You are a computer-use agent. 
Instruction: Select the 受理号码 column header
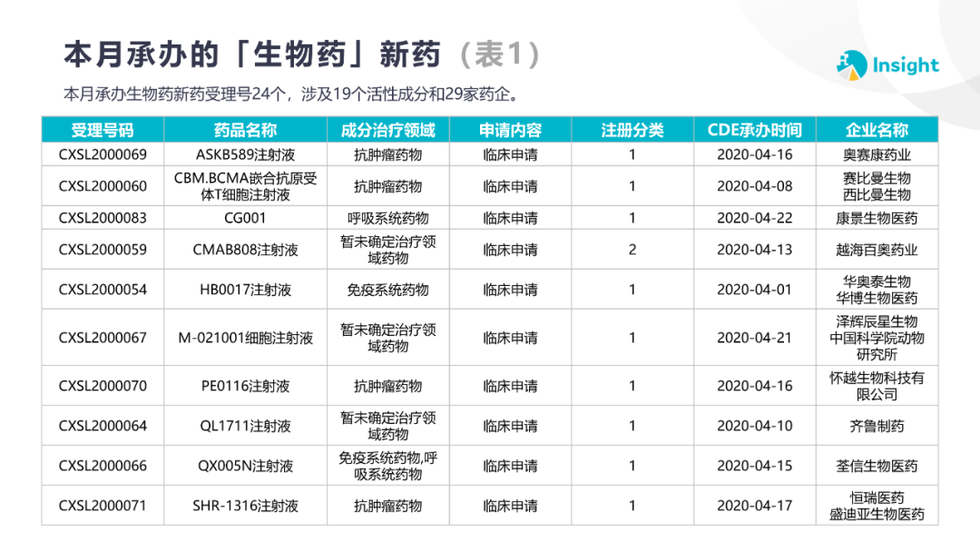pyautogui.click(x=103, y=130)
